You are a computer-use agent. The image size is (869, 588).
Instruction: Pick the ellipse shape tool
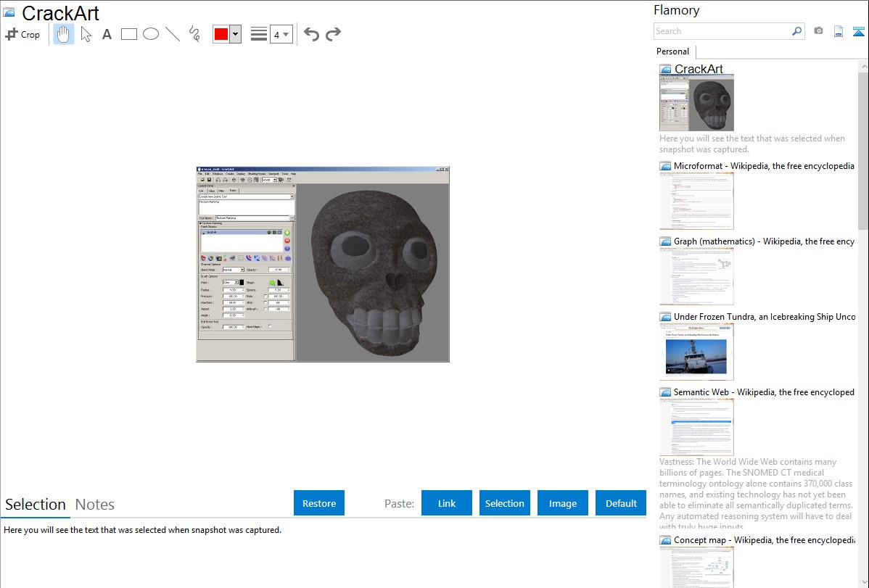coord(151,34)
